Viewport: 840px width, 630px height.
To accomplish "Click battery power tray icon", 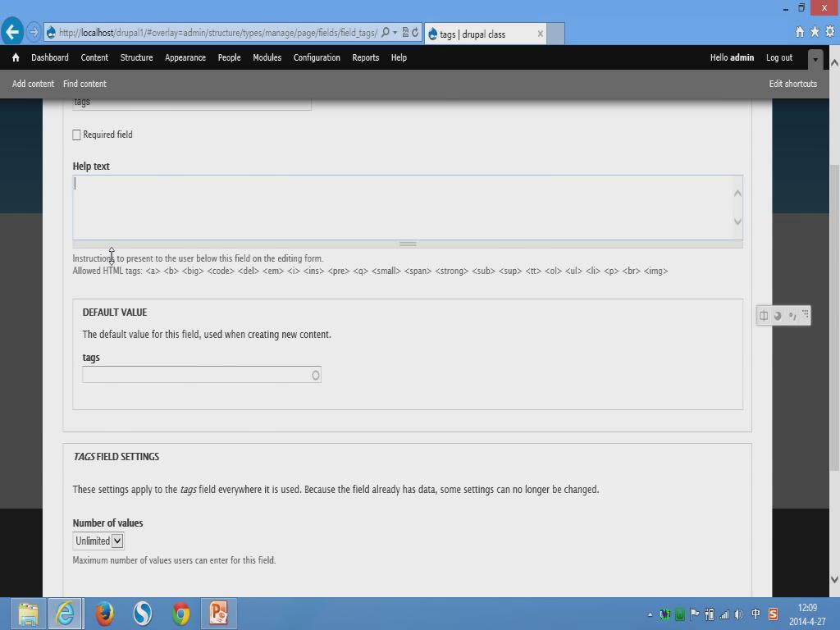I will [x=710, y=614].
